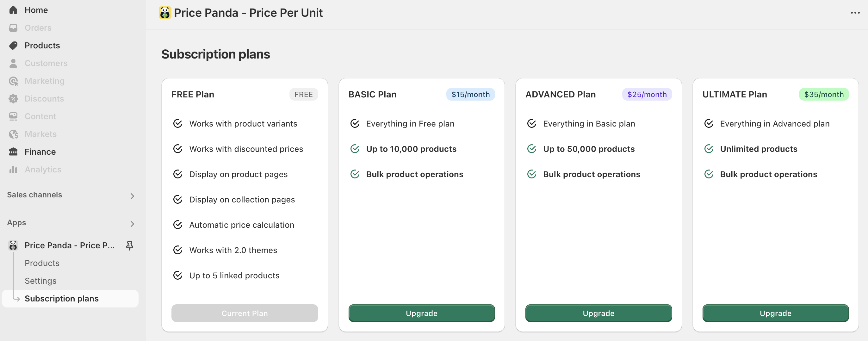Select Subscription plans sub-item in sidebar
Screen dimensions: 868x341
tap(70, 299)
